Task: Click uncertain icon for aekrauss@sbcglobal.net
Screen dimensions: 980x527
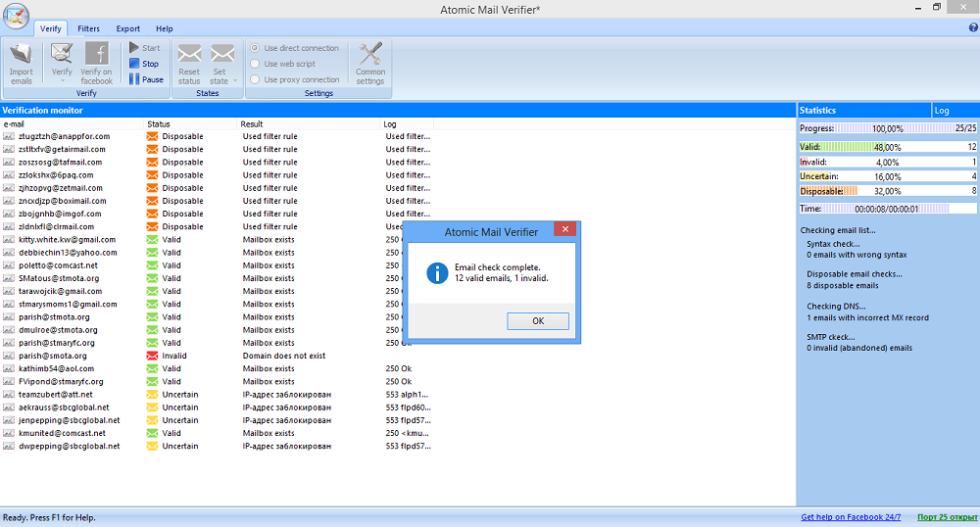Action: click(152, 407)
